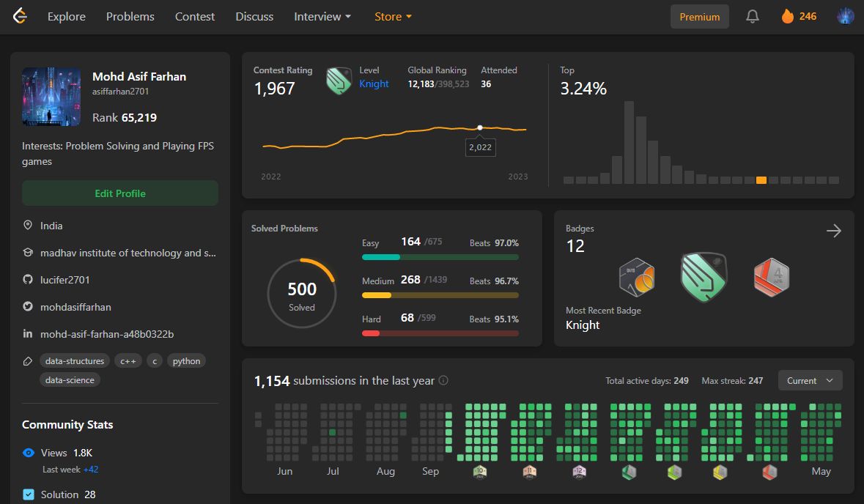Select the orange days badge hexagon
The height and width of the screenshot is (504, 864).
pos(636,277)
